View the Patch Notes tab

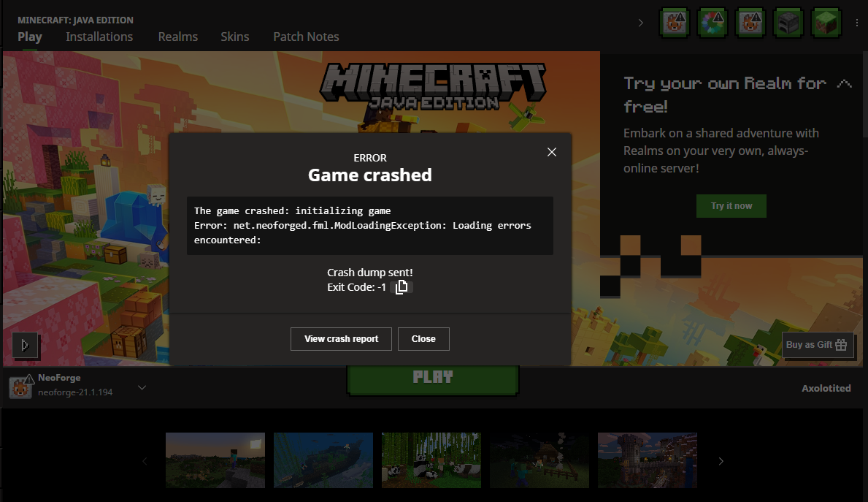(x=306, y=37)
